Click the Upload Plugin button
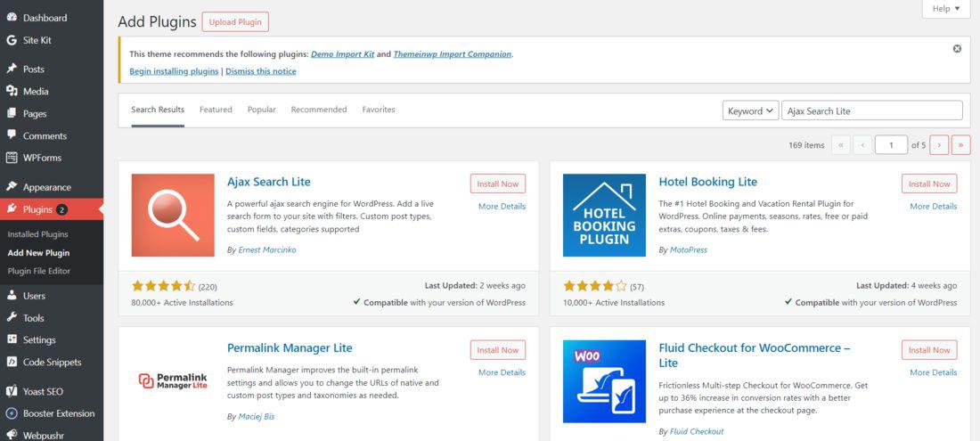This screenshot has height=441, width=980. coord(235,22)
